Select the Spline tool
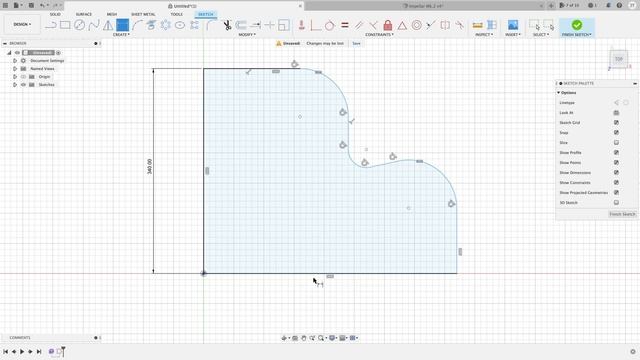 point(94,25)
